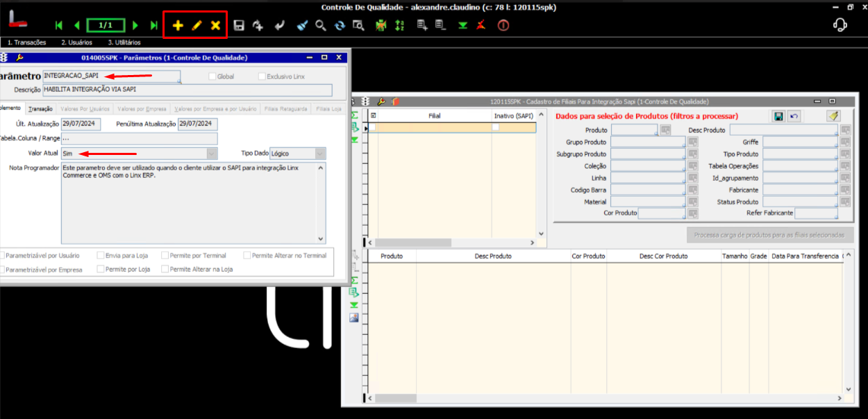Switch to the Transação tab

coord(40,109)
